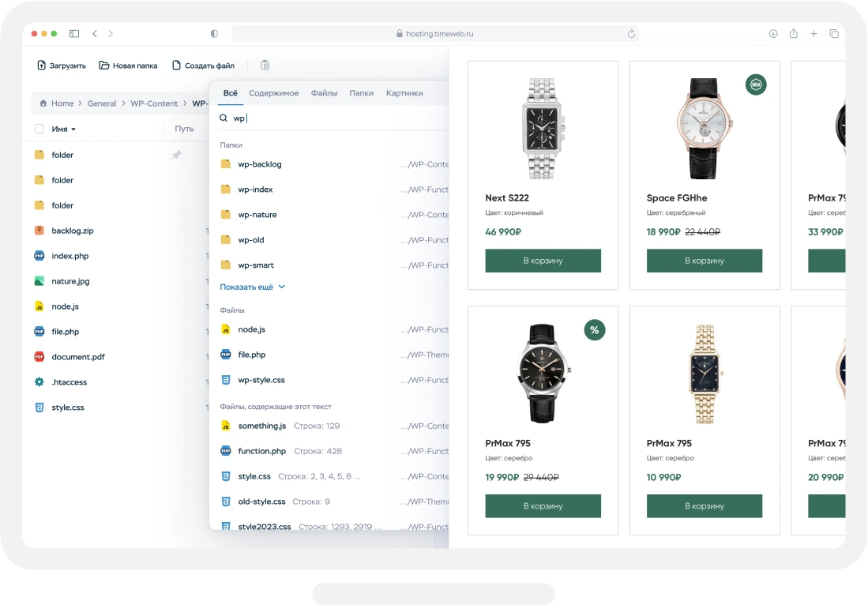The image size is (868, 616).
Task: Open the Имя column sort dropdown
Action: point(62,129)
